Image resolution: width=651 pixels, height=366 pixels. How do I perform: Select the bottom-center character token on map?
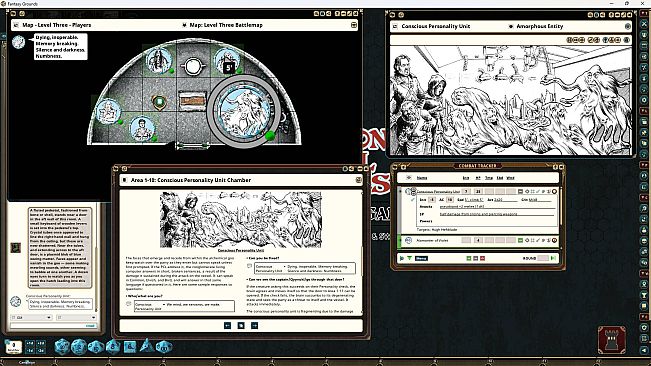pos(142,128)
